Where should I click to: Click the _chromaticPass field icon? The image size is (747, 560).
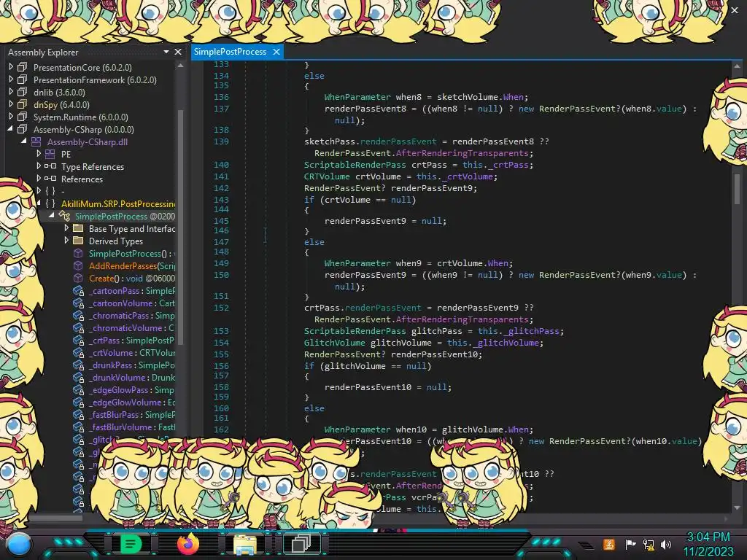click(x=78, y=315)
